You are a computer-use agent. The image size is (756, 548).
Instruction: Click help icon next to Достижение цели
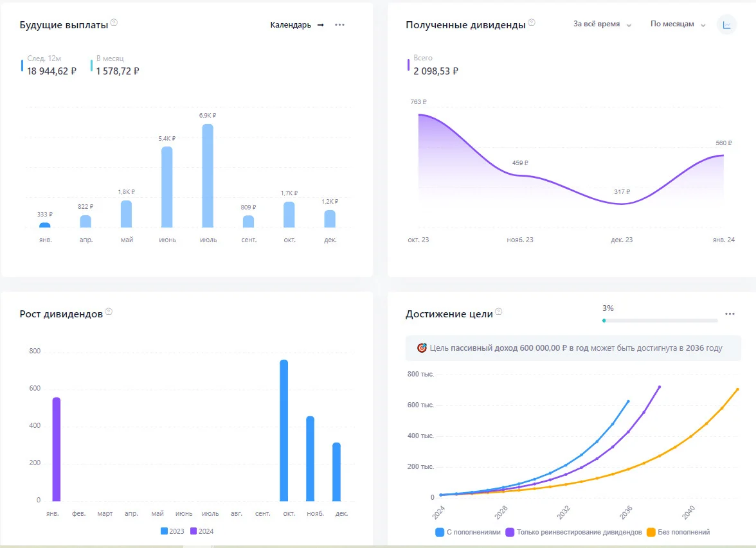tap(499, 312)
